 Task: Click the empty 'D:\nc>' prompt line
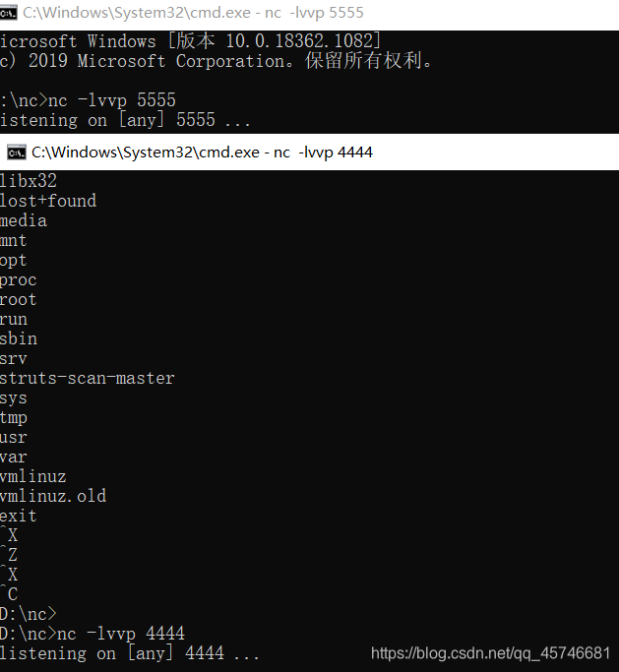tap(29, 614)
